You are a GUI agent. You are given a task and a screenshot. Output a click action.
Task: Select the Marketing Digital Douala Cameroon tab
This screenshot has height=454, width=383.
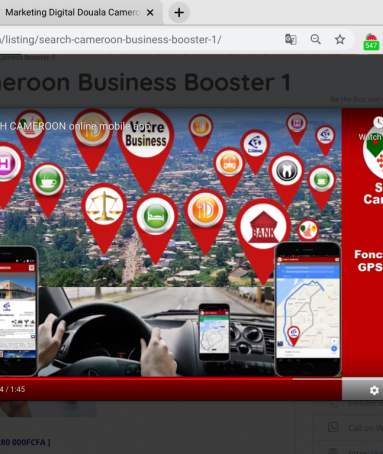click(x=72, y=13)
